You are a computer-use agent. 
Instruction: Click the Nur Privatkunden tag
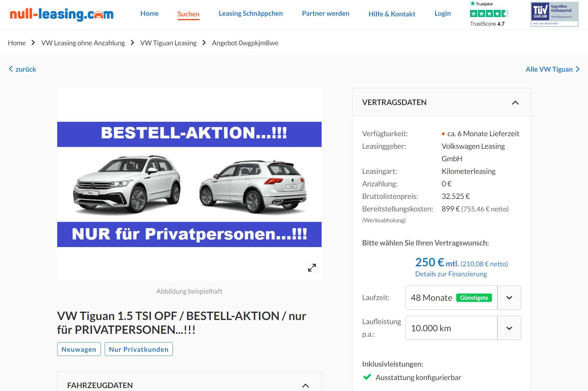(138, 349)
